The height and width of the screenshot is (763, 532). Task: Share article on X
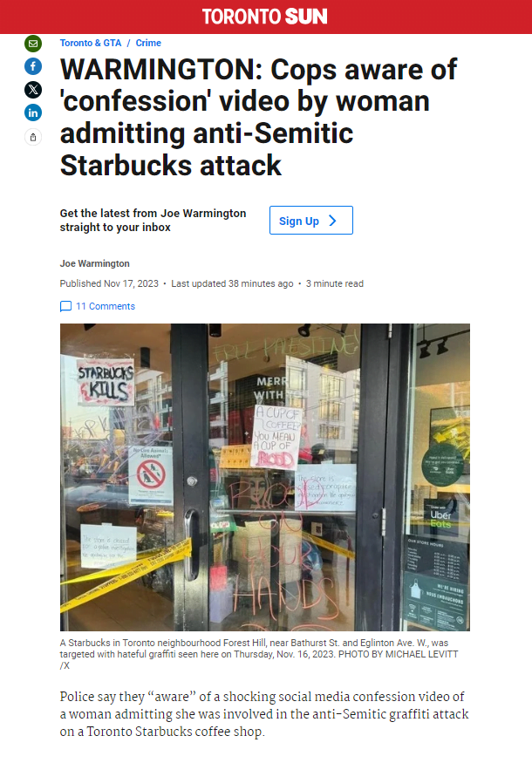coord(33,90)
